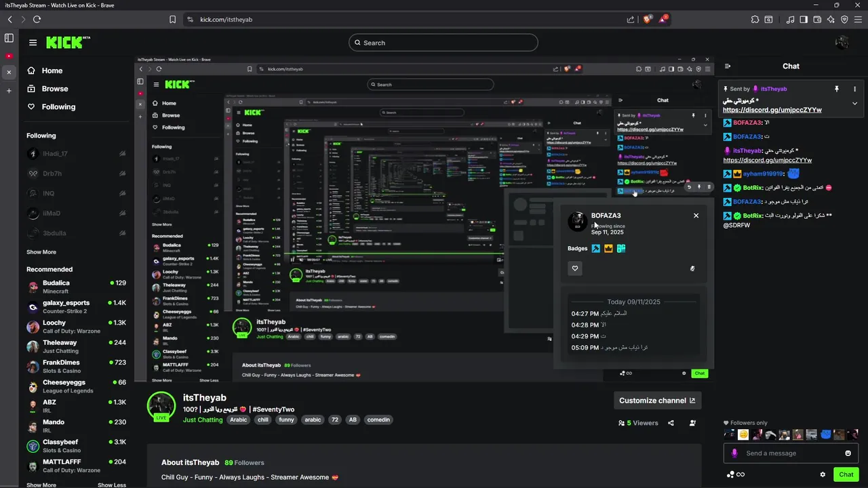Viewport: 868px width, 488px height.
Task: Click Customize channel button
Action: (657, 401)
